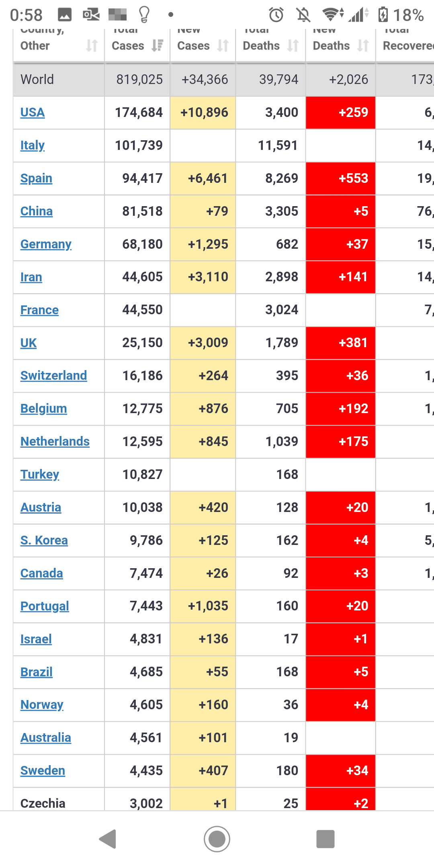Open the Switzerland link
Image resolution: width=434 pixels, height=868 pixels.
tap(53, 376)
